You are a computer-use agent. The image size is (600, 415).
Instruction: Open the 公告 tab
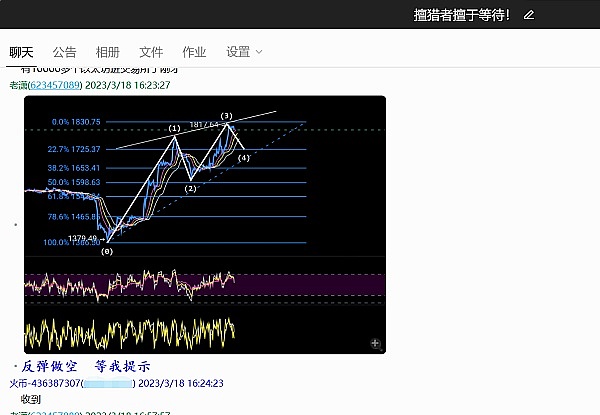point(65,52)
